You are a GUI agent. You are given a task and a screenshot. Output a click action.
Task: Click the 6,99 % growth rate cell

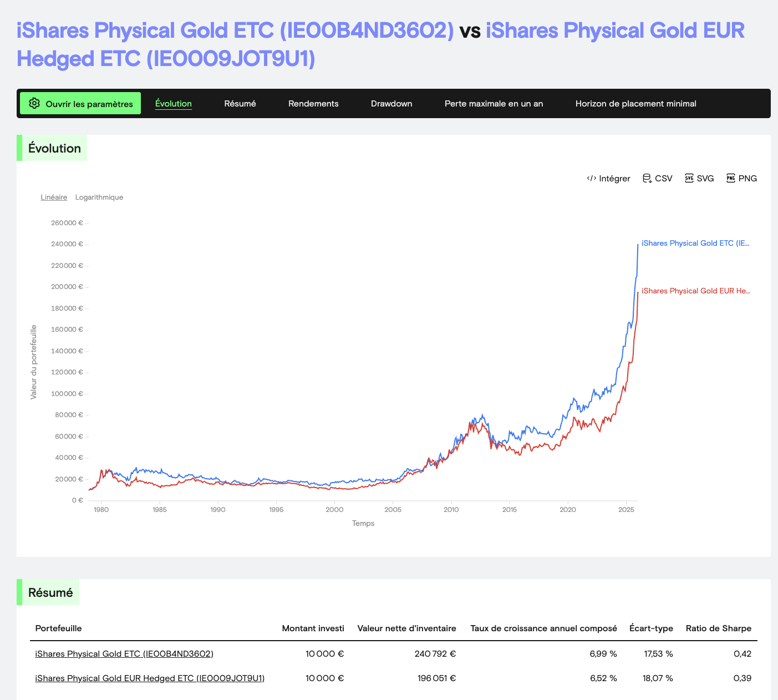tap(603, 654)
